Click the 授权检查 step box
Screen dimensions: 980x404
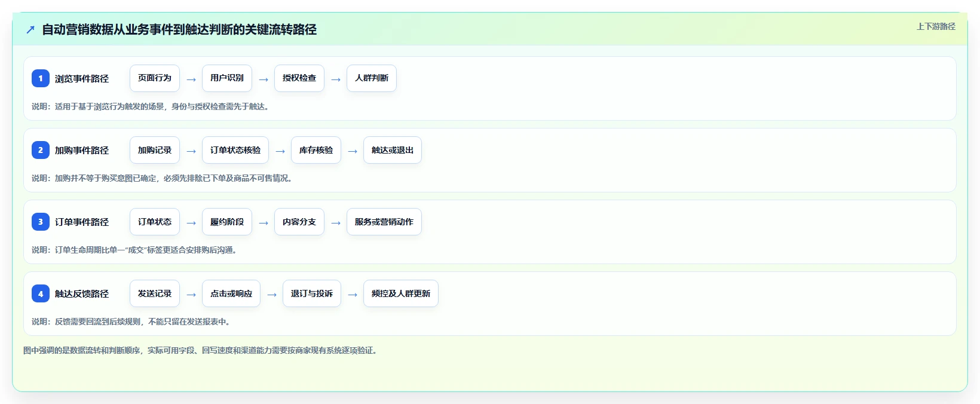click(299, 78)
